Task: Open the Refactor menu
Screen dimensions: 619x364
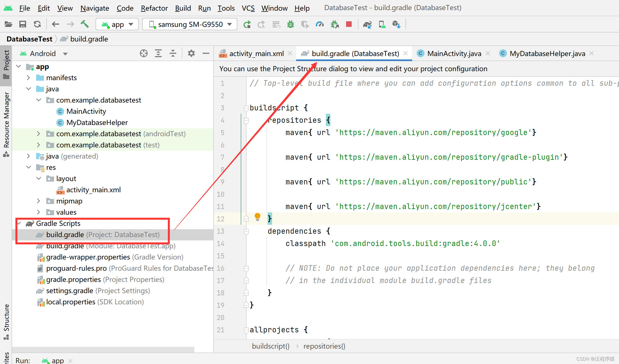Action: coord(154,8)
